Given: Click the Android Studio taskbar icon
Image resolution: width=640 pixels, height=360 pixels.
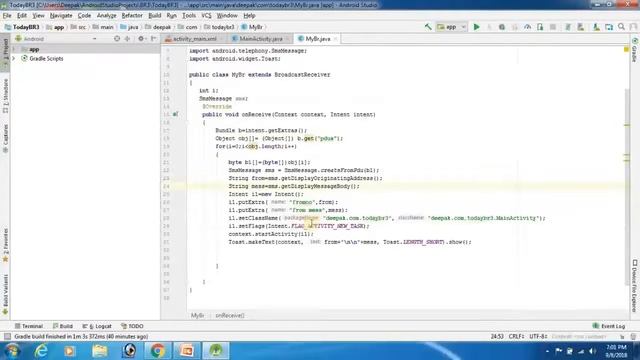Looking at the screenshot, I should 216,351.
